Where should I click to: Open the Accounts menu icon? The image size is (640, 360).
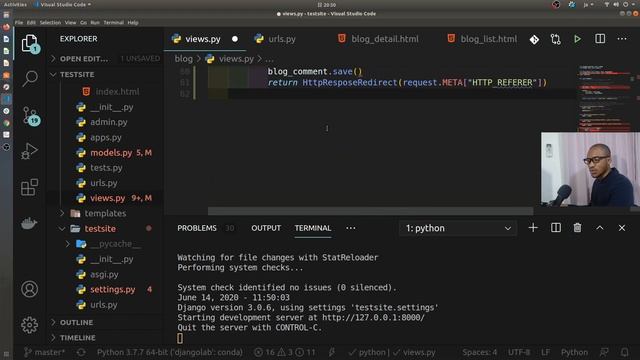click(30, 289)
